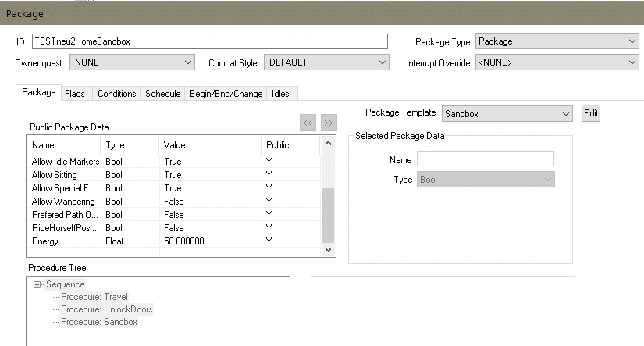Viewport: 644px width, 346px height.
Task: Click the Selected Package Data Name field
Action: point(485,159)
